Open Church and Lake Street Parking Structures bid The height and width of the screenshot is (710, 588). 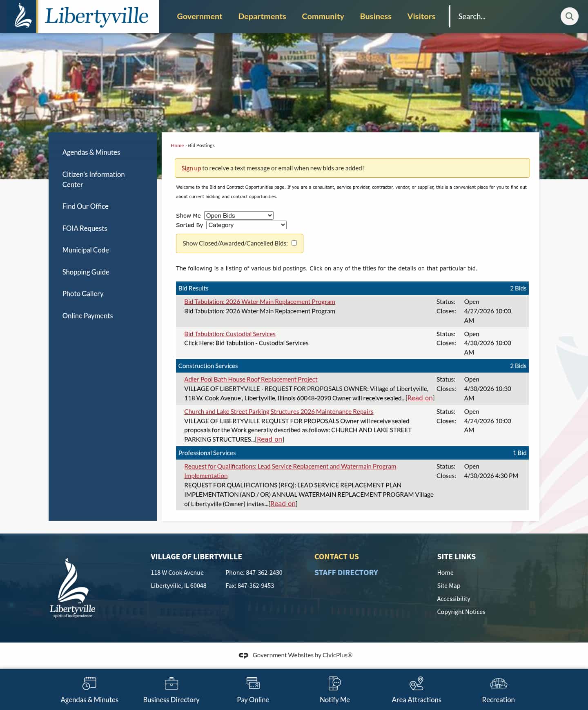pyautogui.click(x=278, y=411)
